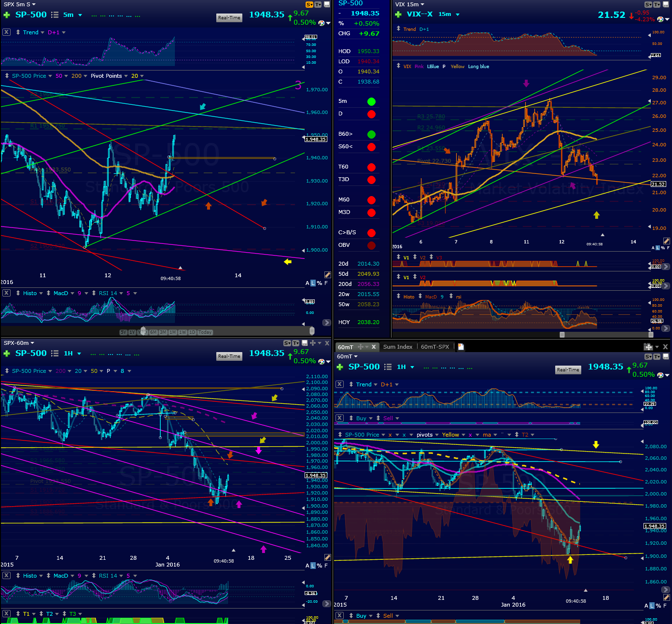
Task: Toggle the F scale mode on the SPX-60m chart
Action: (x=326, y=566)
